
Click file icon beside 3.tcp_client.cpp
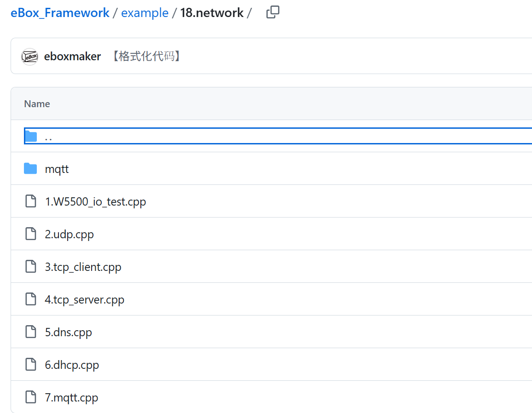click(x=31, y=267)
